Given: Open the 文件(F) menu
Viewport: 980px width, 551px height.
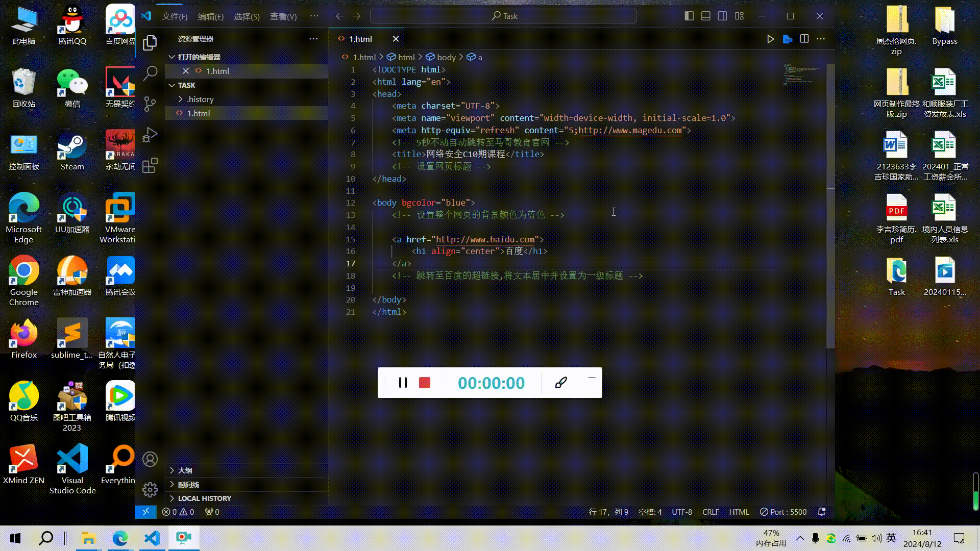Looking at the screenshot, I should (175, 16).
